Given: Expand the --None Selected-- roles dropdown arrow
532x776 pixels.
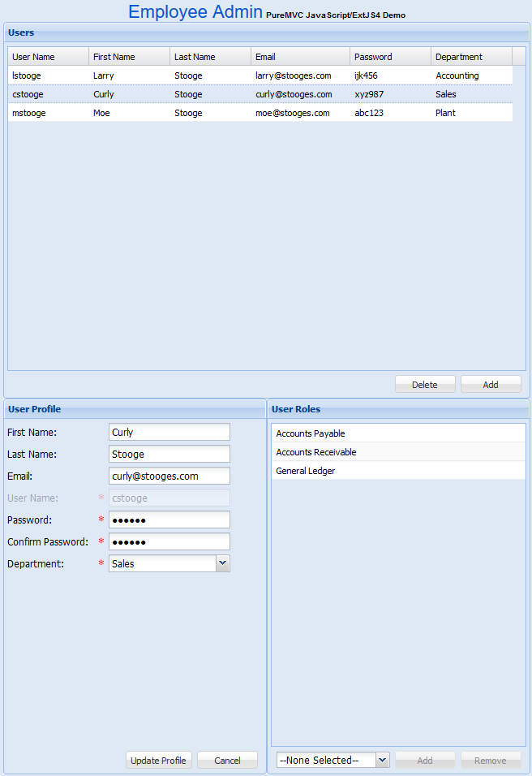Looking at the screenshot, I should [x=382, y=760].
